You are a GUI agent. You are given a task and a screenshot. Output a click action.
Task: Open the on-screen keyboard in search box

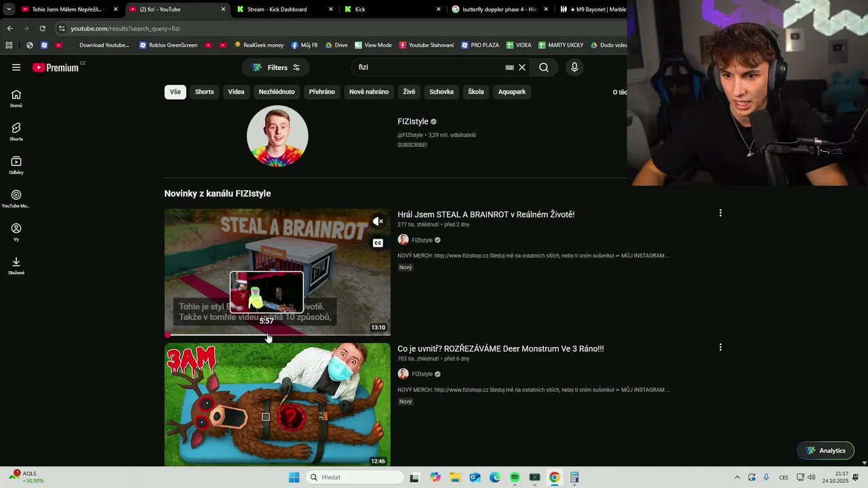(x=509, y=67)
